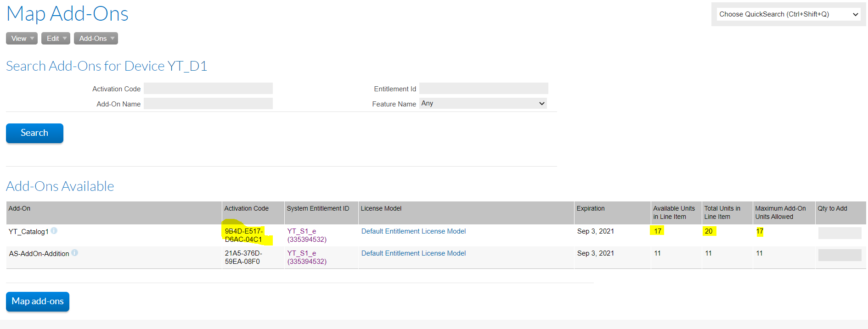The image size is (868, 329).
Task: Click the Activation Code column header
Action: [x=253, y=213]
